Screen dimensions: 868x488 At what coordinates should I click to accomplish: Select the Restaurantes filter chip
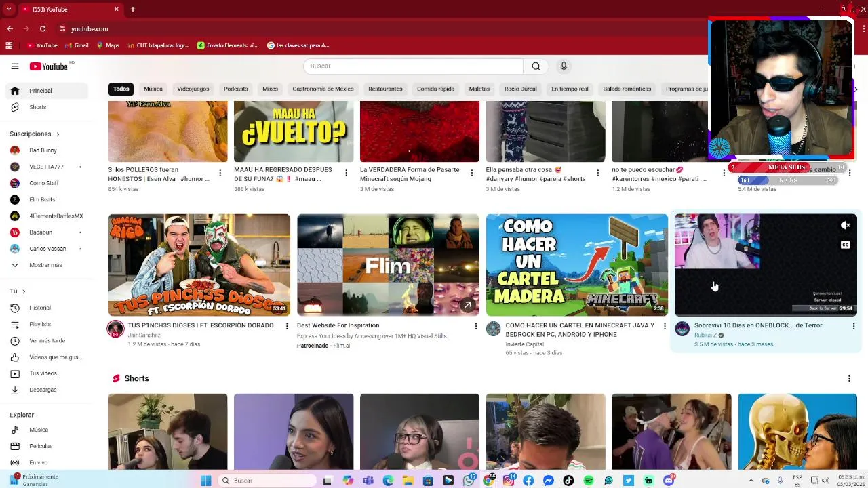(x=385, y=89)
